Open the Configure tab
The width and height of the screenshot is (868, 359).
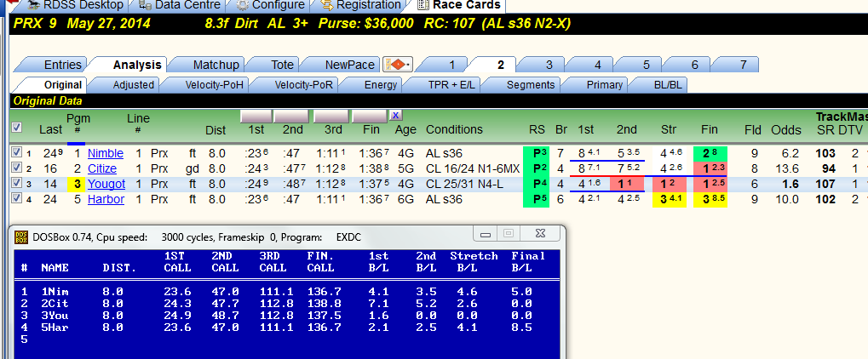click(x=271, y=5)
